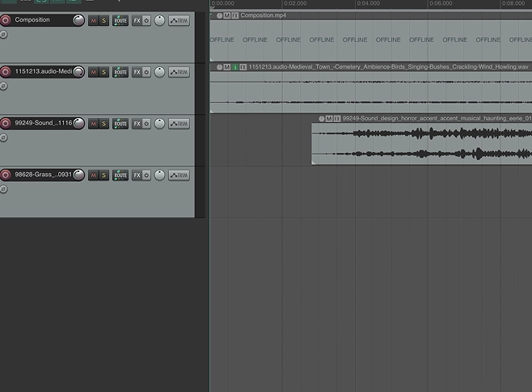Set the cursor at 0:06.000 on the ruler
532x392 pixels.
click(x=441, y=3)
